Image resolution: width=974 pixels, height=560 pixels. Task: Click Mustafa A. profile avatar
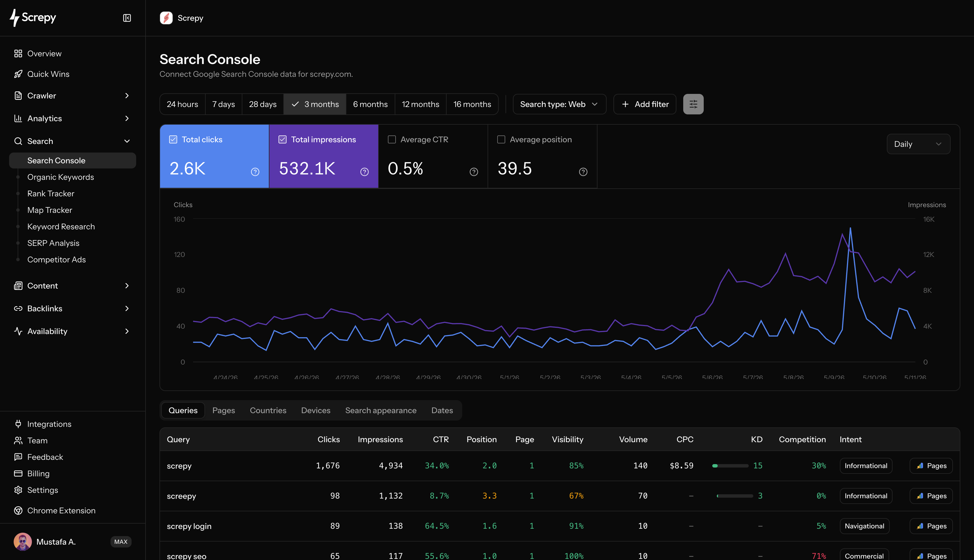[23, 542]
